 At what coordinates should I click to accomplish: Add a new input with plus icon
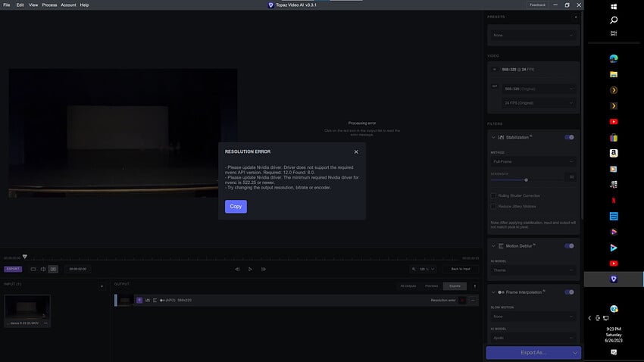click(102, 286)
